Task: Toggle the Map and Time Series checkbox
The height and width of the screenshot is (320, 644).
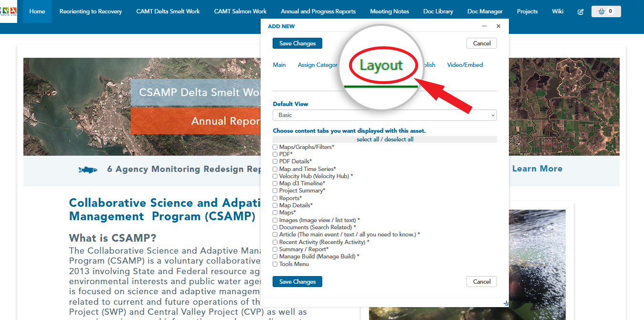Action: click(275, 169)
